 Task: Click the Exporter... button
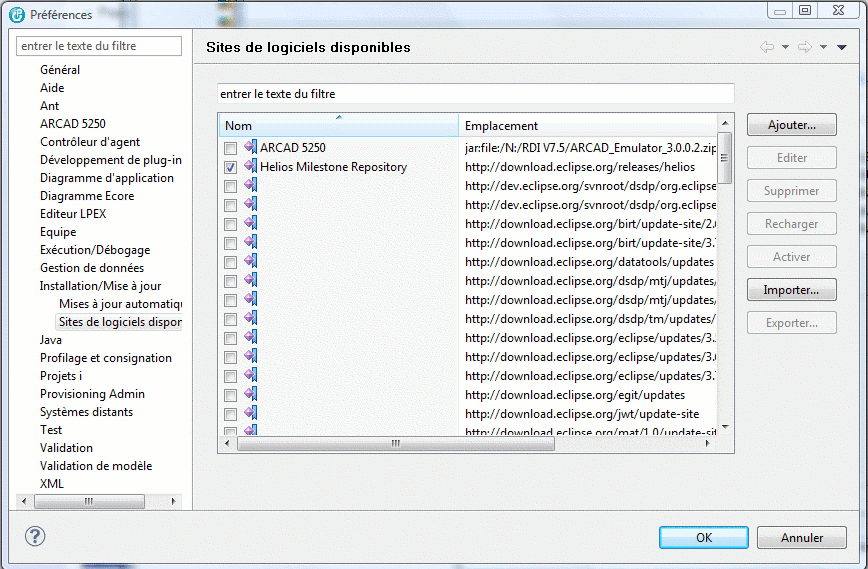point(792,323)
